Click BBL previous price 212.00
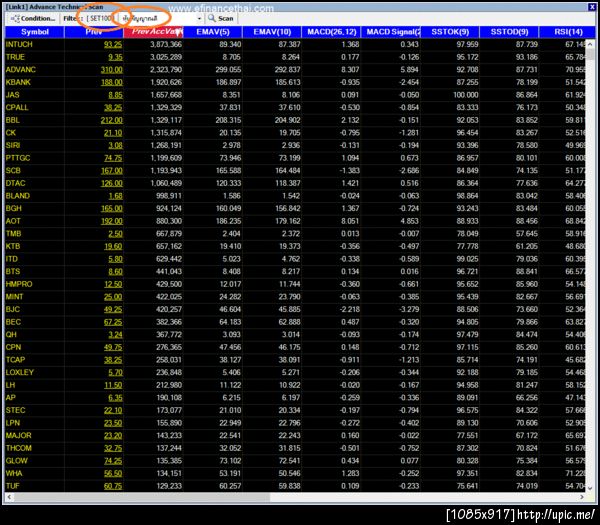 point(112,120)
